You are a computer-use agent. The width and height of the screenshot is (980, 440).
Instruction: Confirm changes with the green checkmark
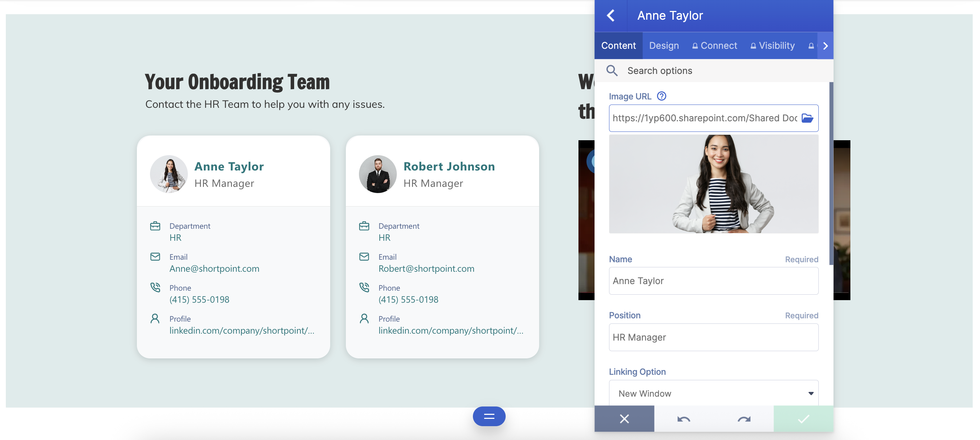click(803, 419)
